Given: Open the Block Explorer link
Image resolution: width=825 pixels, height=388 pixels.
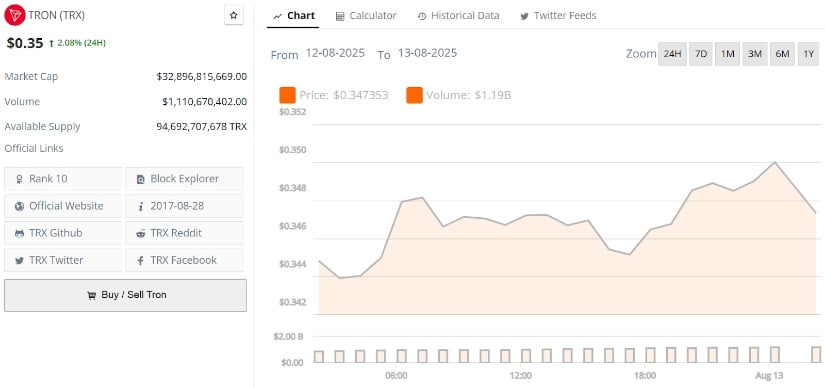Looking at the screenshot, I should point(185,178).
